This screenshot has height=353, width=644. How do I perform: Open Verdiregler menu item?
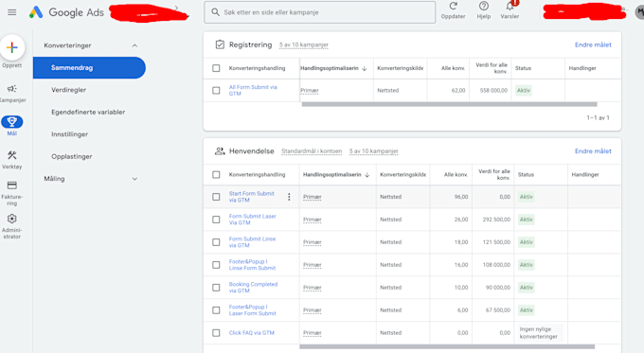[68, 90]
